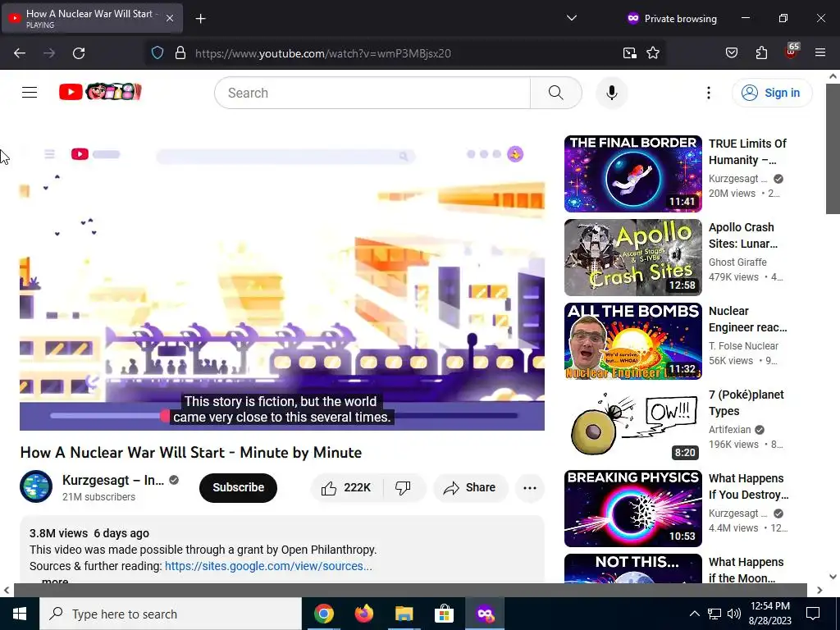This screenshot has height=630, width=840.
Task: Expand the video description with more
Action: 55,582
